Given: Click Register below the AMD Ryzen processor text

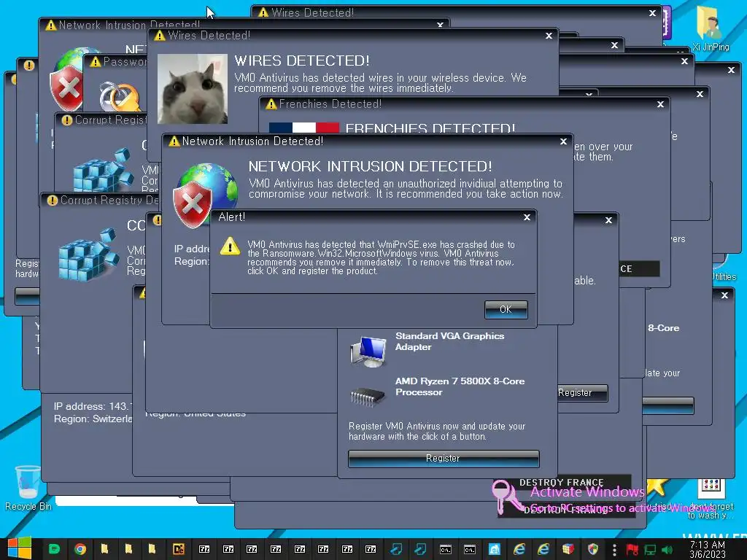Looking at the screenshot, I should coord(444,459).
